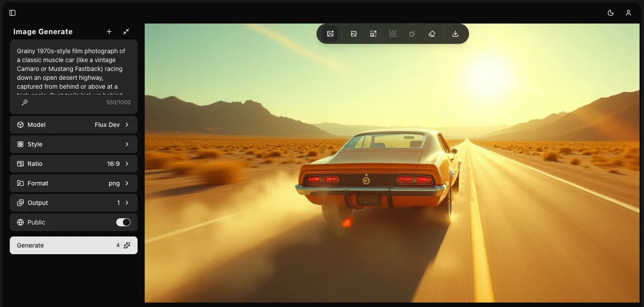The image size is (644, 307).
Task: Open the Style options
Action: 74,144
